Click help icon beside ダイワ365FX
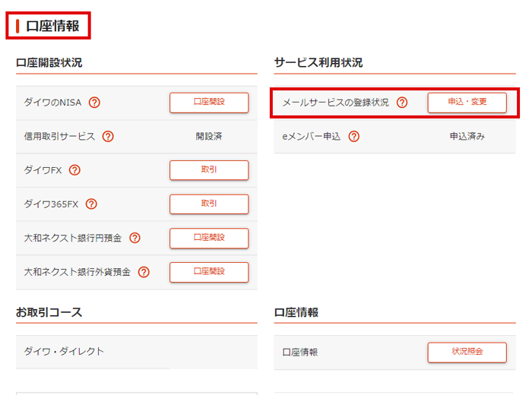 pos(91,204)
